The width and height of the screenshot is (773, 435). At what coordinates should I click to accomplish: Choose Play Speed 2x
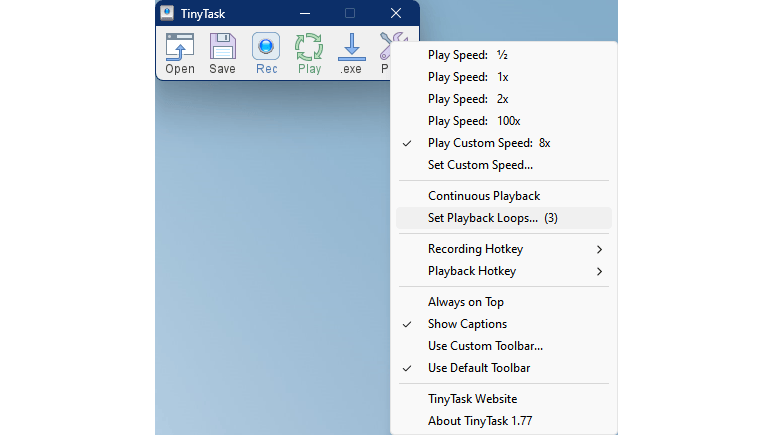click(x=468, y=99)
